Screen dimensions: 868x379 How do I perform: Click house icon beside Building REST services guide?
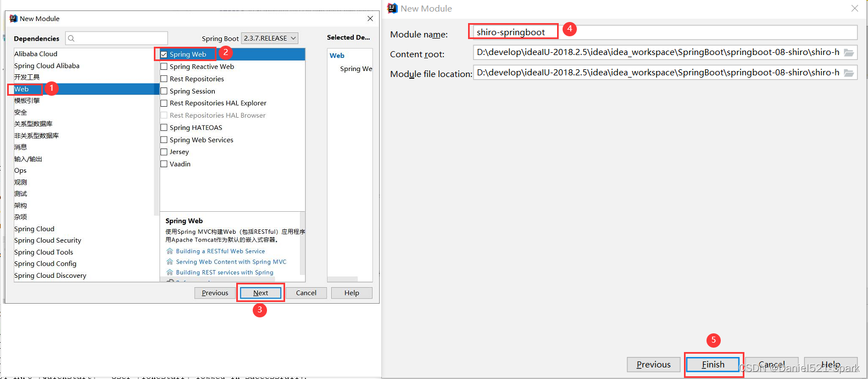pos(170,272)
